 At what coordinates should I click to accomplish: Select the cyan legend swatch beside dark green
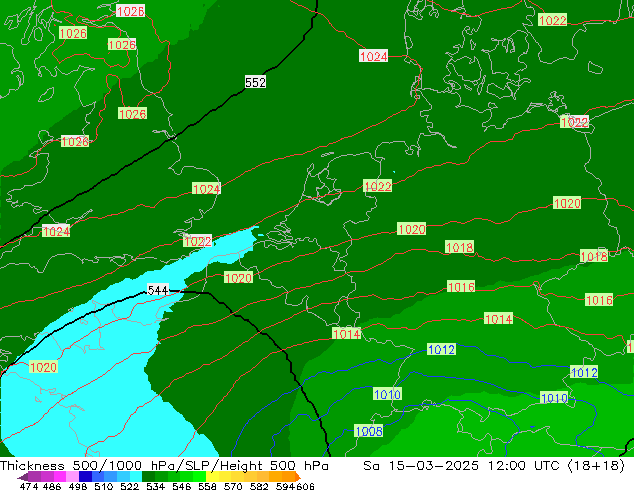[136, 477]
